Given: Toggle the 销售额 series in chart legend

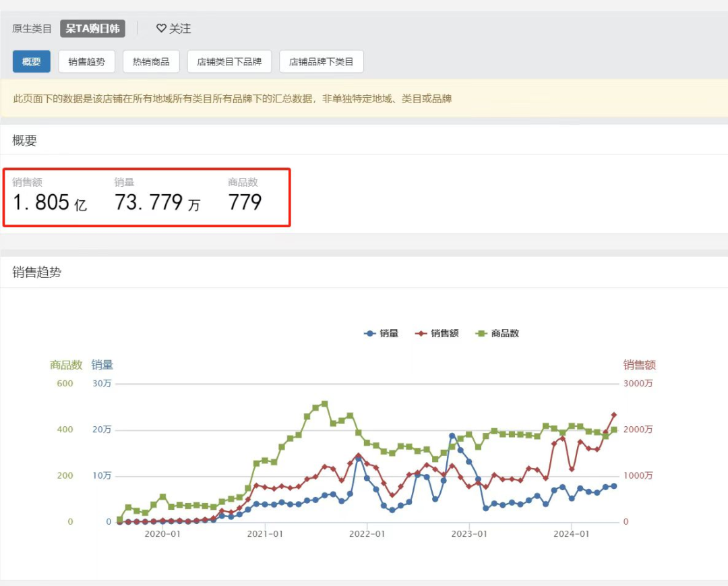Looking at the screenshot, I should point(436,333).
